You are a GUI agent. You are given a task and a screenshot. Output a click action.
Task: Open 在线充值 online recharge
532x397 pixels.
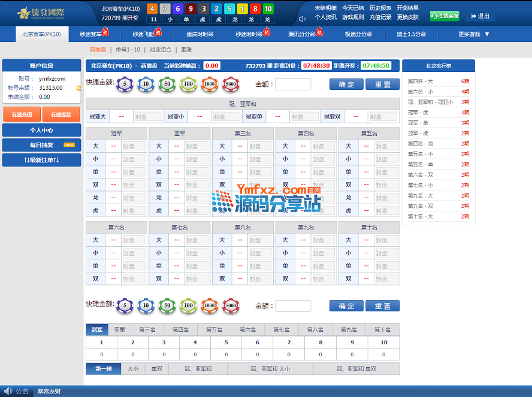[22, 114]
